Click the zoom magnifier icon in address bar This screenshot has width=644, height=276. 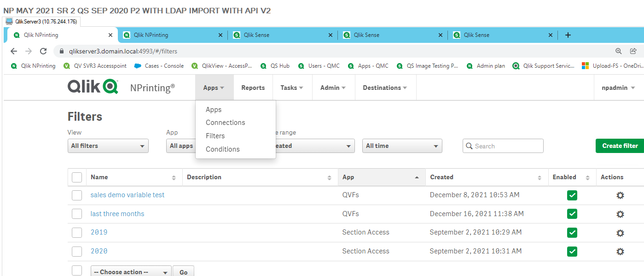(x=619, y=51)
